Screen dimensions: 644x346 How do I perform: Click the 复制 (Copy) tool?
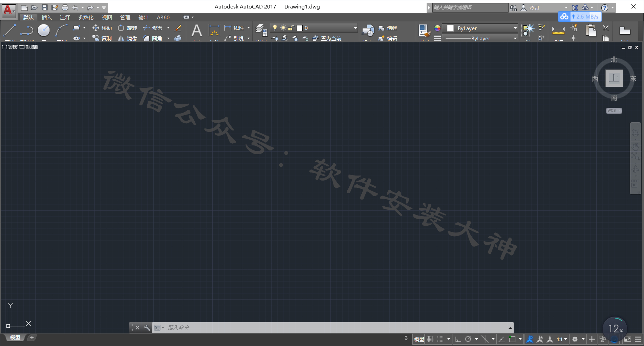[102, 38]
